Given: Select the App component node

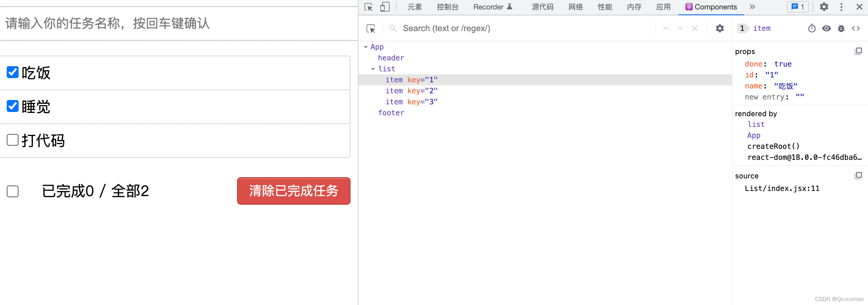Looking at the screenshot, I should [x=377, y=47].
